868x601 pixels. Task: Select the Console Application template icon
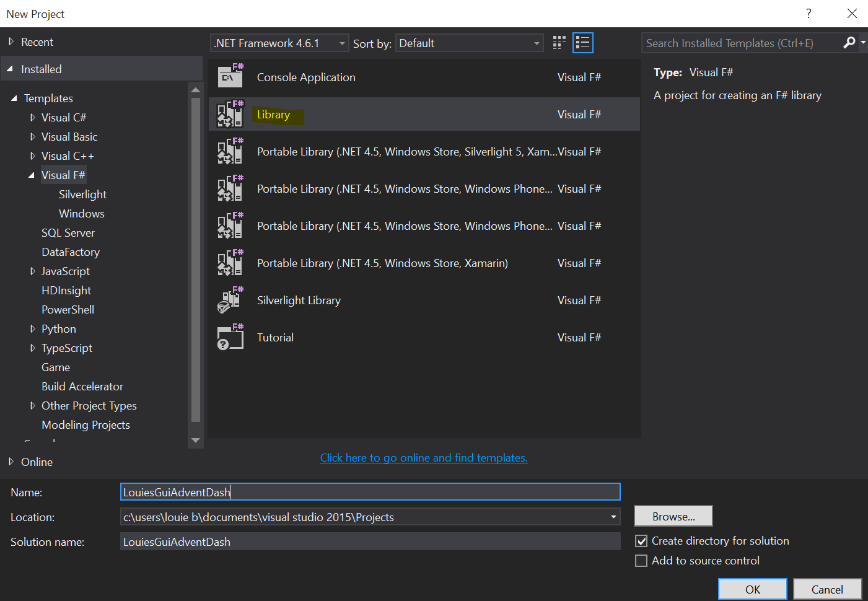(x=230, y=77)
